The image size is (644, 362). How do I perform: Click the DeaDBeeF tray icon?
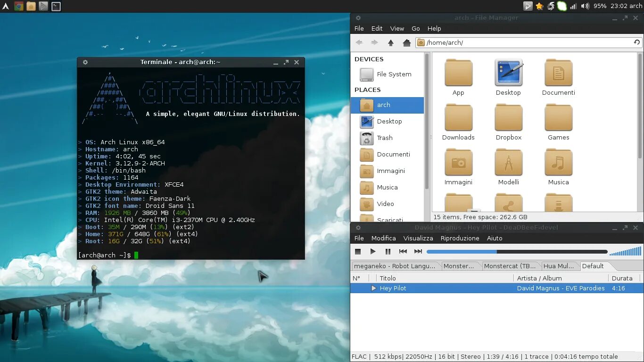[x=528, y=6]
